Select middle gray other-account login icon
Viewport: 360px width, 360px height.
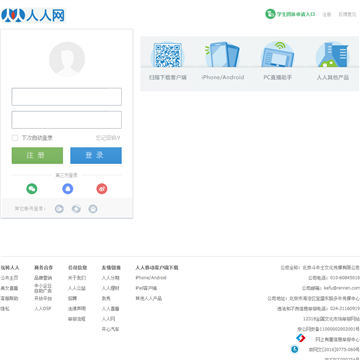pos(76,209)
